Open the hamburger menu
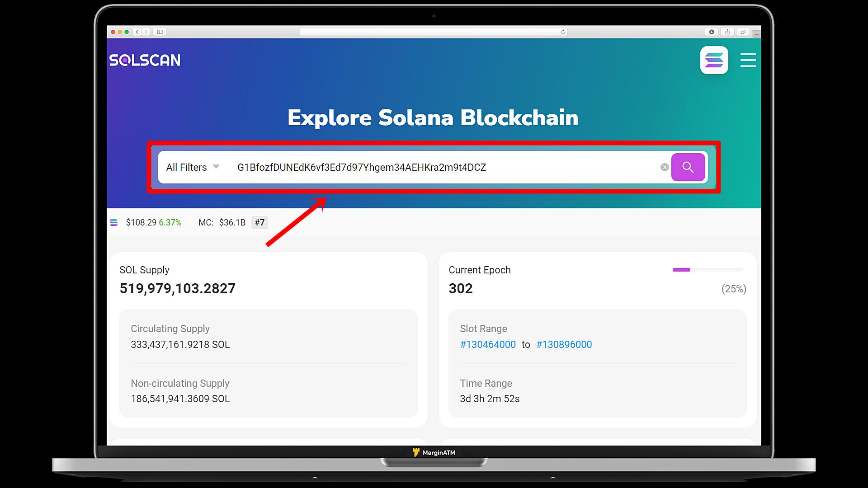Screen dimensions: 868x488 click(x=748, y=60)
